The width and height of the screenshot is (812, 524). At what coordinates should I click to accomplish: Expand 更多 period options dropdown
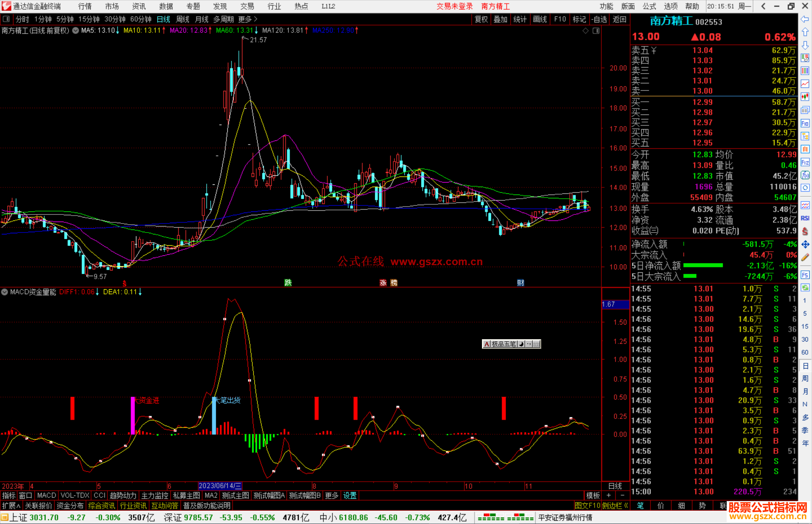247,19
